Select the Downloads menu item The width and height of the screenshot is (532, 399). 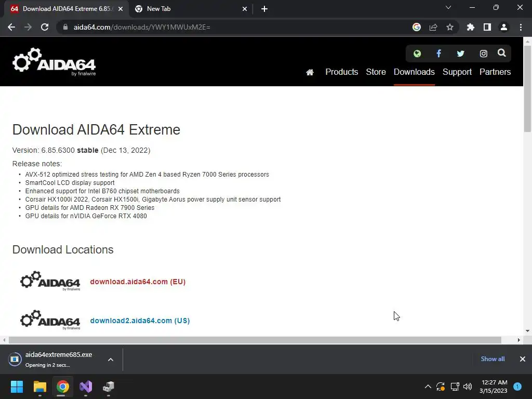pyautogui.click(x=414, y=72)
